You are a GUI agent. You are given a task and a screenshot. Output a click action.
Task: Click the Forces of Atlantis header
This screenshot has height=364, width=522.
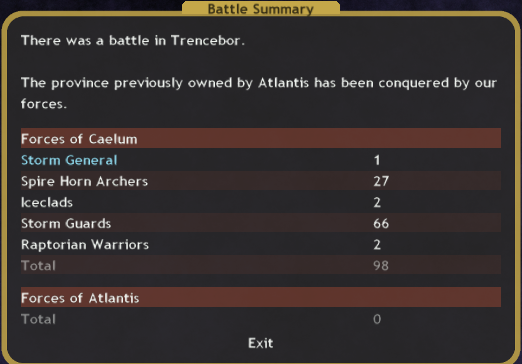click(x=261, y=297)
